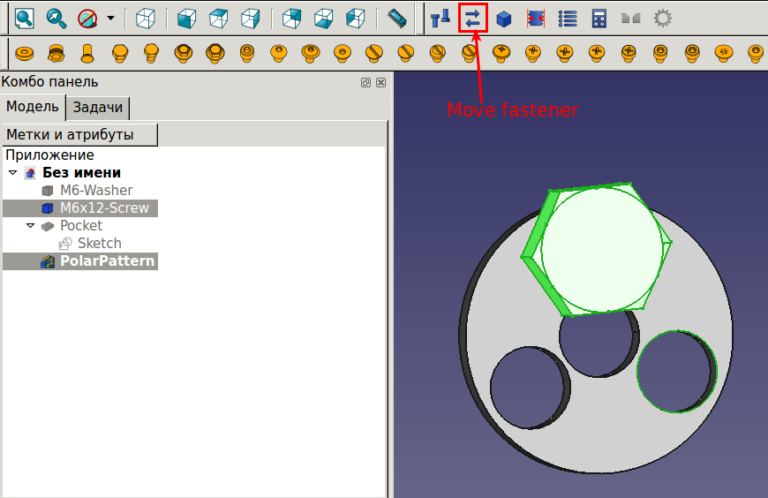Click the Move Fastener arrows icon
The width and height of the screenshot is (768, 498).
[x=473, y=19]
